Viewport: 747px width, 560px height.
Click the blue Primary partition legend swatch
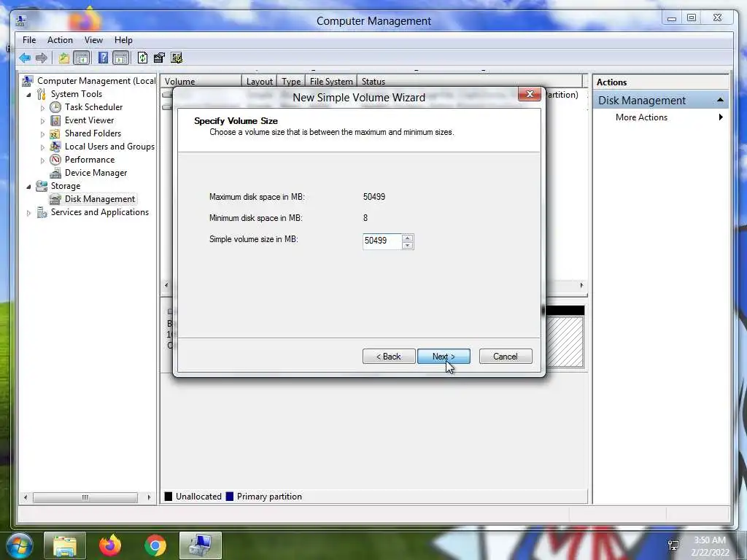[x=230, y=496]
